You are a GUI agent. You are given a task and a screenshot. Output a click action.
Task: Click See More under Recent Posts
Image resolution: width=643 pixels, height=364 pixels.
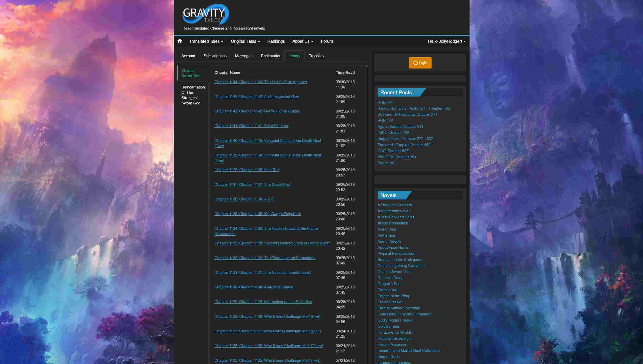click(387, 163)
